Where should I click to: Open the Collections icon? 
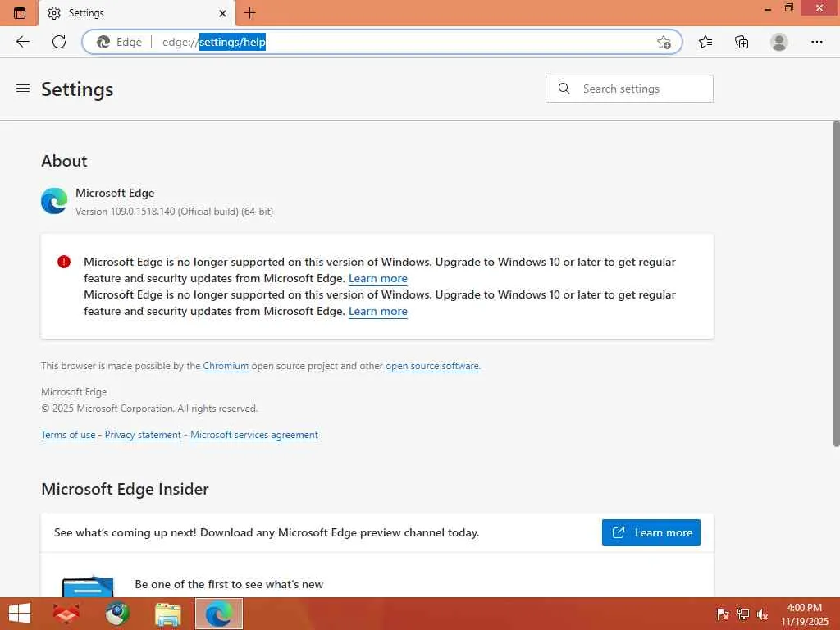pos(742,42)
